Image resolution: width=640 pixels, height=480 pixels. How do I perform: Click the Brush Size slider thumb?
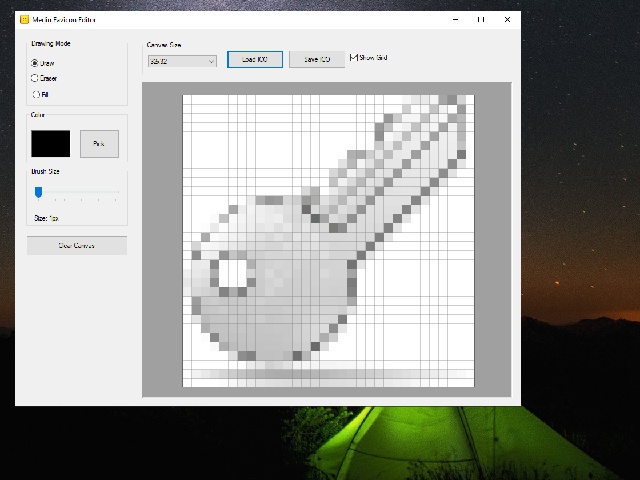(x=38, y=192)
